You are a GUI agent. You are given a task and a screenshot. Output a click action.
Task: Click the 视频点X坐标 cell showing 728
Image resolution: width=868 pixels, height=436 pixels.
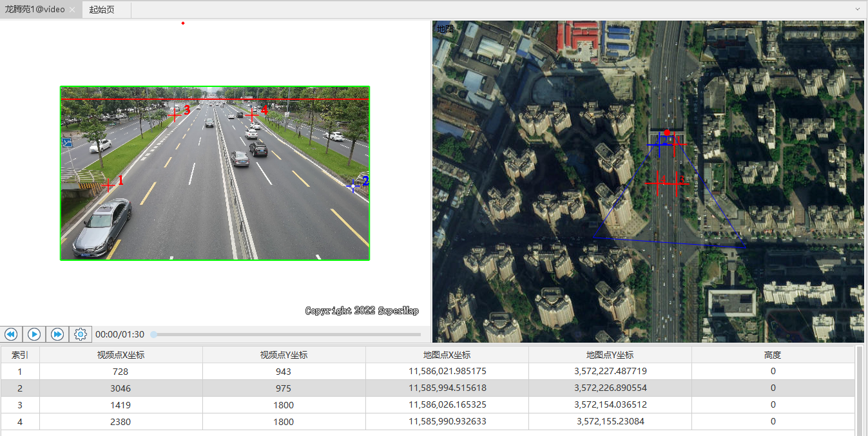[121, 372]
